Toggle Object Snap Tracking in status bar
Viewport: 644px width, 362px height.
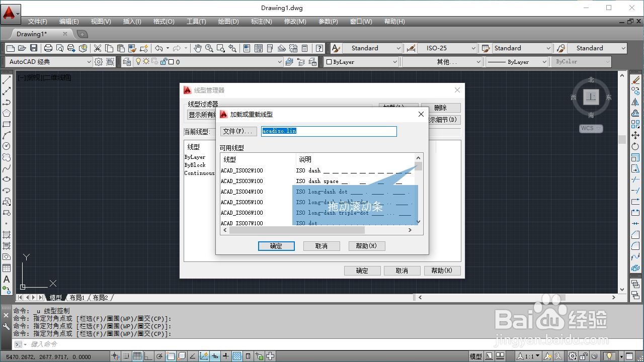[x=193, y=356]
